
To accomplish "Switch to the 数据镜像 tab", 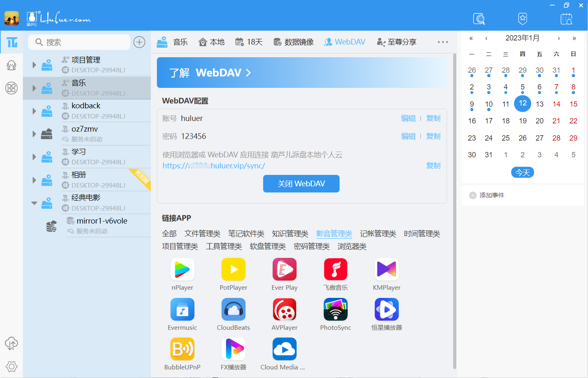I will [x=293, y=42].
